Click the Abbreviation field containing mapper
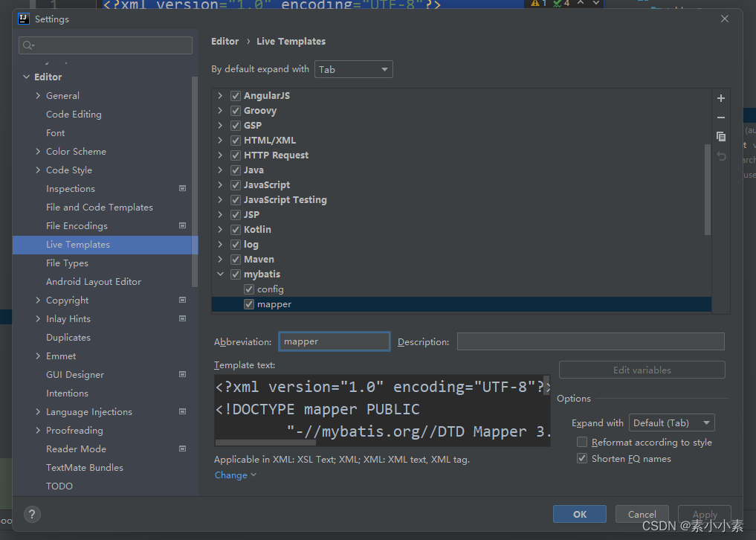This screenshot has width=756, height=540. pyautogui.click(x=334, y=341)
